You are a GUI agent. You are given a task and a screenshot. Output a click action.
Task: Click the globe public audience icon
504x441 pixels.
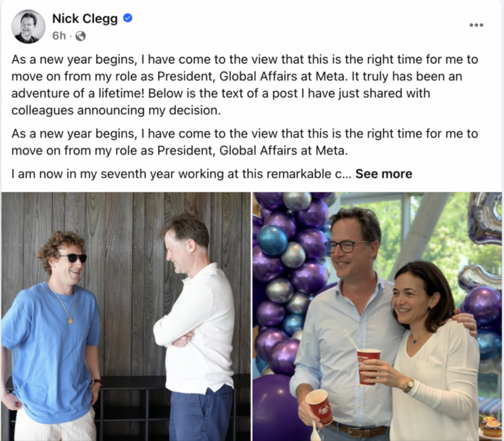(x=80, y=35)
